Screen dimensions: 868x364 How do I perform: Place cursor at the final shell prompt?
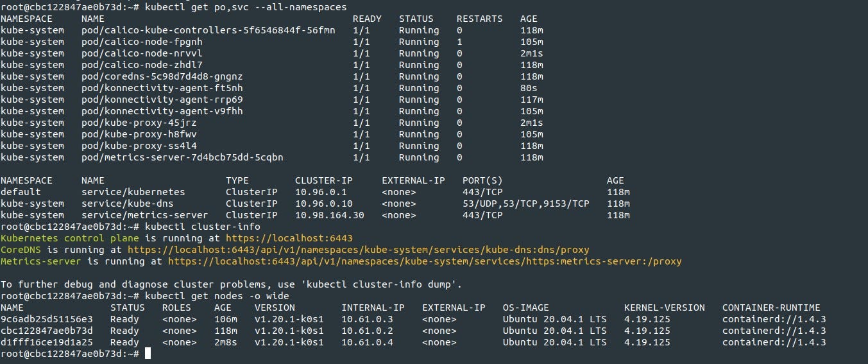point(148,354)
